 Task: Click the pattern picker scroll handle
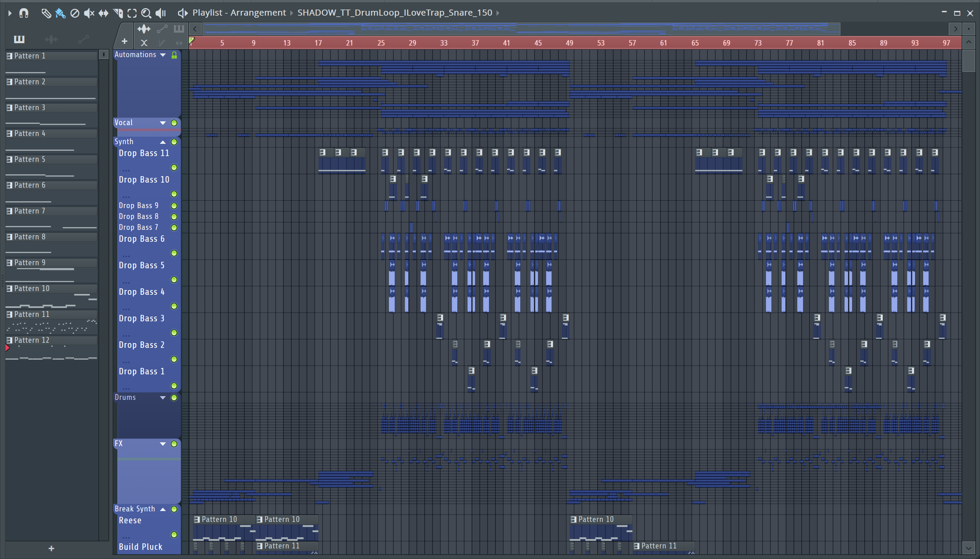[x=104, y=54]
